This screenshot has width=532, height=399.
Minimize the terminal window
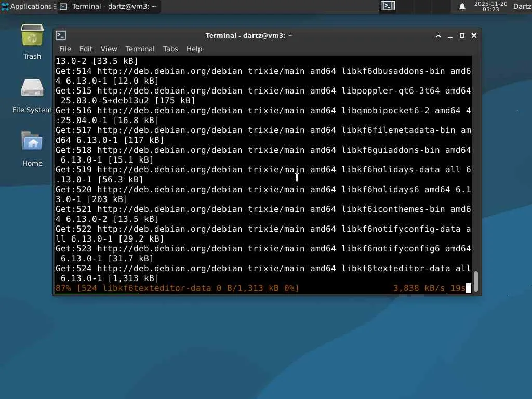point(450,36)
